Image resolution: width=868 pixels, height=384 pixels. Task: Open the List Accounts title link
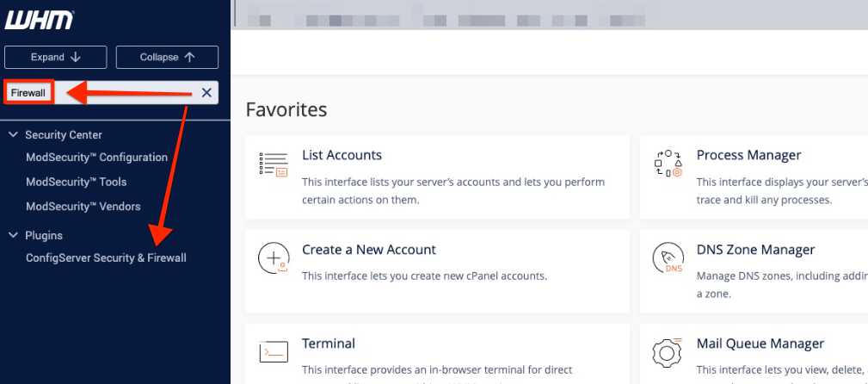coord(342,155)
